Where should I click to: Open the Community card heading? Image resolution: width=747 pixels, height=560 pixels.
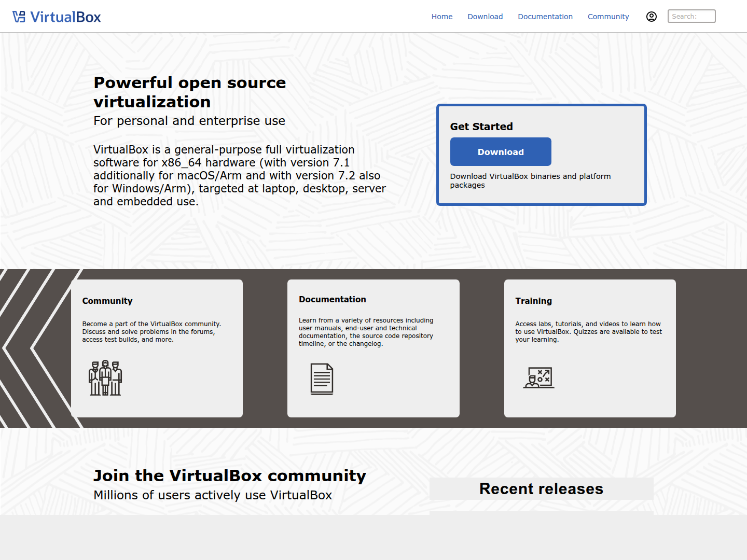[107, 301]
